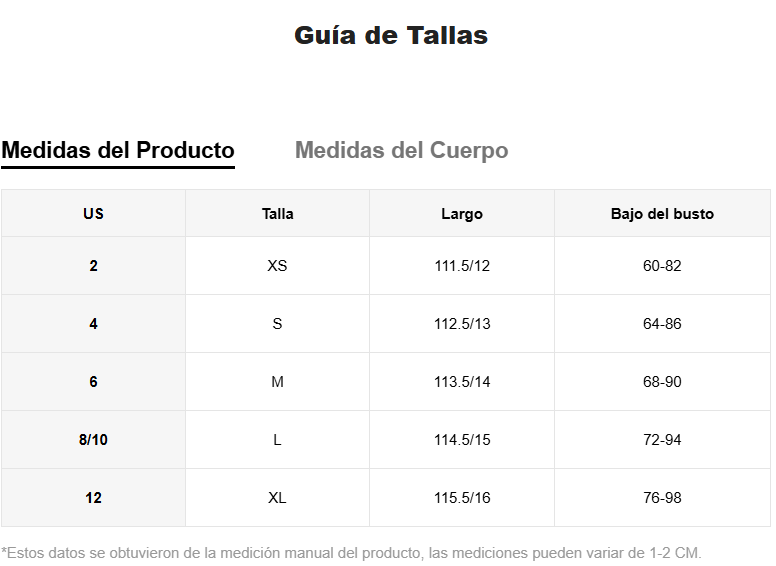The width and height of the screenshot is (776, 566).
Task: Select the 112.5/13 length value
Action: [x=462, y=324]
